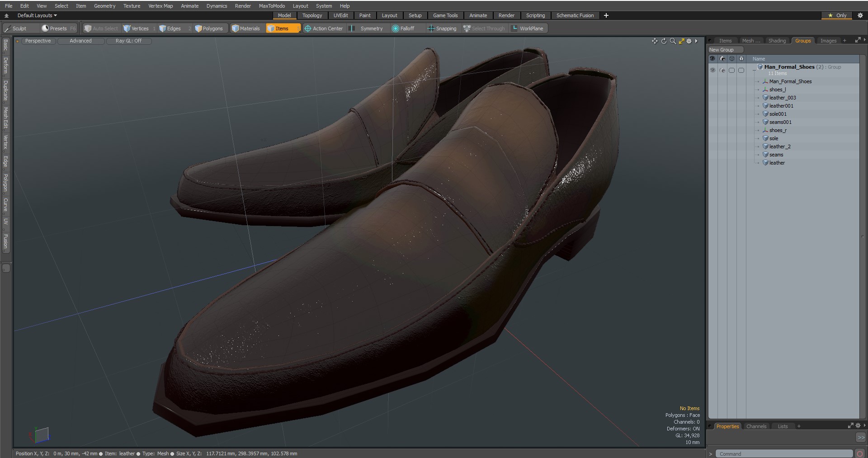Toggle visibility eye of Man_Formal_Shoes group
Screen dimensions: 868x458
tap(712, 70)
